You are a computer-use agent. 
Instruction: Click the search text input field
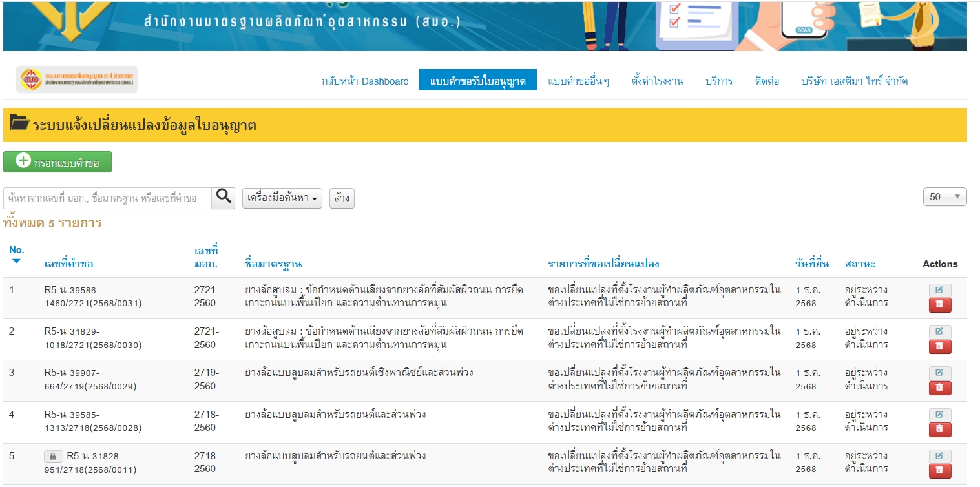point(108,198)
